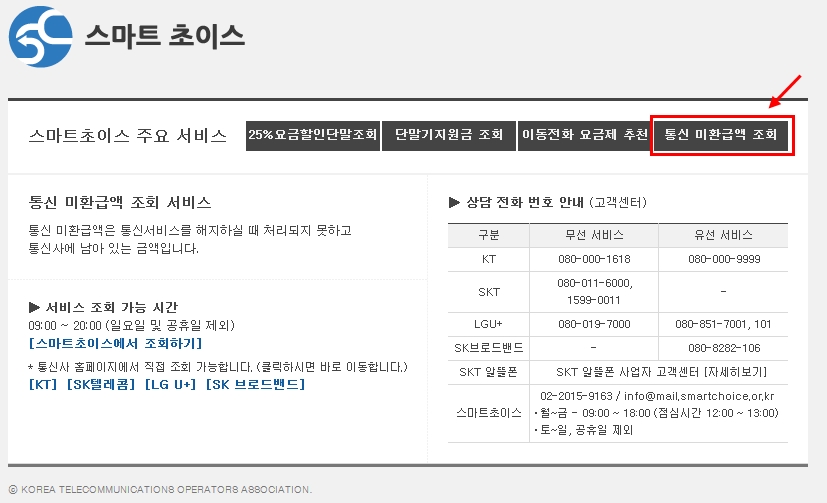Select the 통신 미환급액 조회 서비스 heading
This screenshot has height=503, width=827.
point(120,202)
